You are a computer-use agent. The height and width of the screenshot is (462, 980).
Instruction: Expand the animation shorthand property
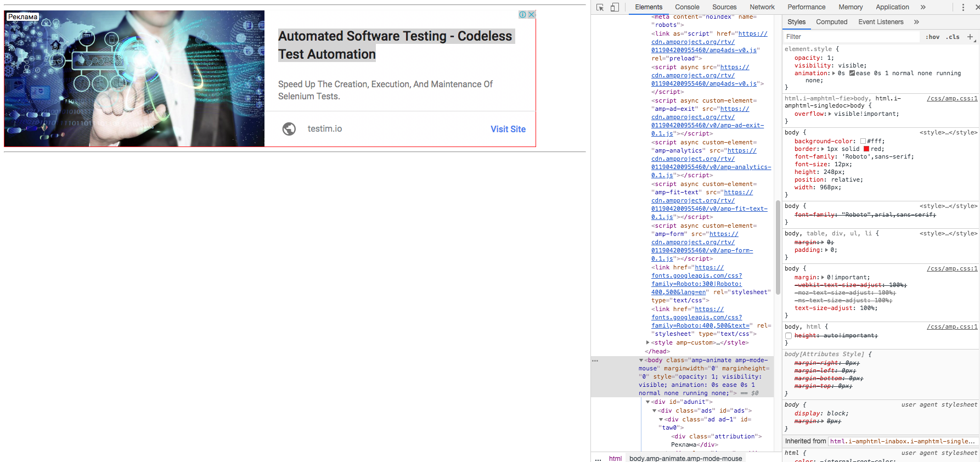pyautogui.click(x=834, y=73)
